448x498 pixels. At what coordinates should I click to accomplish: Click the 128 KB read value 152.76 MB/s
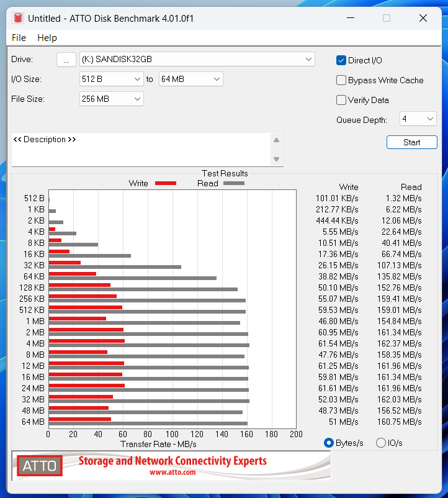[399, 287]
